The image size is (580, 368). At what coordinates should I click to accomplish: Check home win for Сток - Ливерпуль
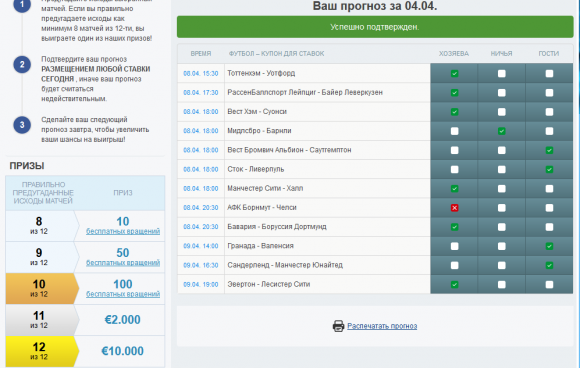[x=455, y=169]
